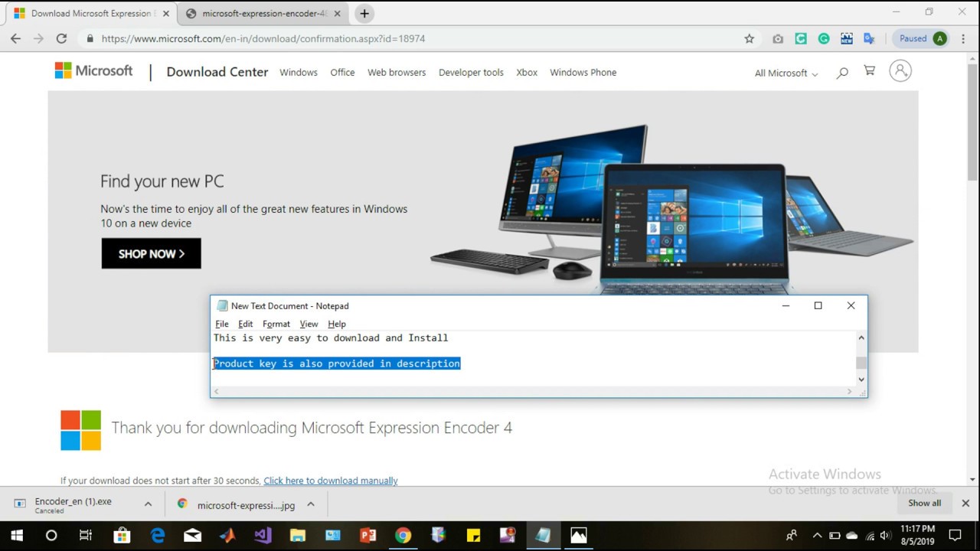The width and height of the screenshot is (980, 551).
Task: Open the shopping cart
Action: (870, 71)
